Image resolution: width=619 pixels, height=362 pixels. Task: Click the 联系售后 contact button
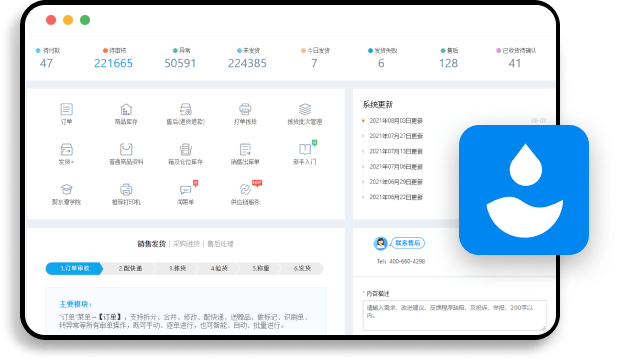(408, 243)
